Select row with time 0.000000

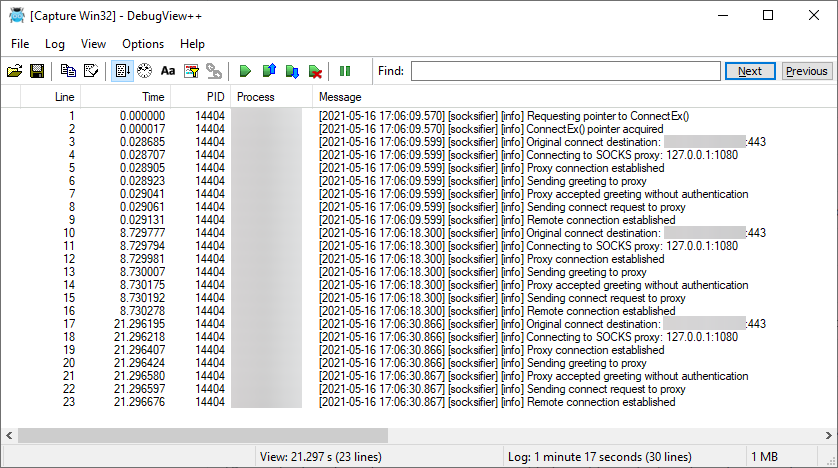(418, 116)
